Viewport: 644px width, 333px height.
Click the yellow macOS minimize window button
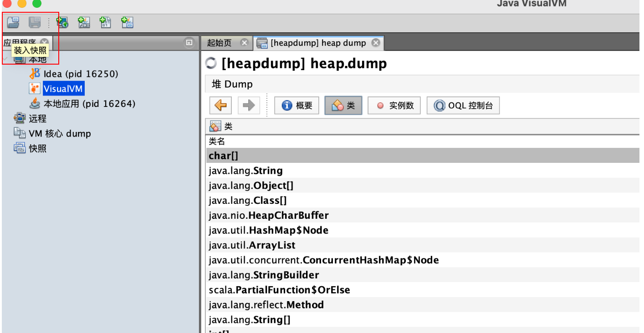click(22, 4)
